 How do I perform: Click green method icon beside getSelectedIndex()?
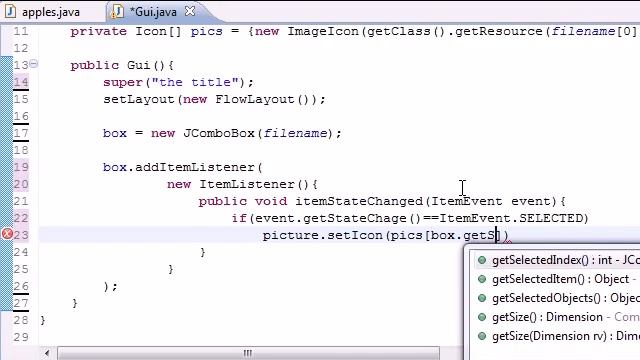click(x=482, y=260)
